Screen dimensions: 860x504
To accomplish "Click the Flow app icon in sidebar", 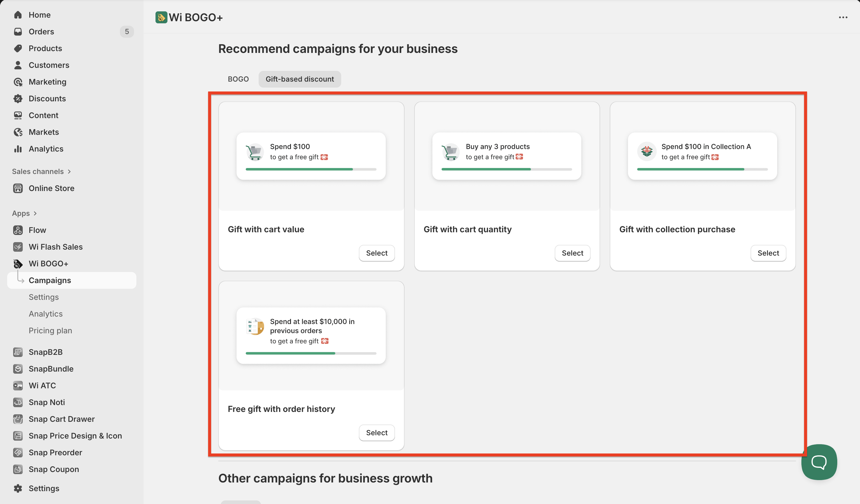I will [18, 230].
